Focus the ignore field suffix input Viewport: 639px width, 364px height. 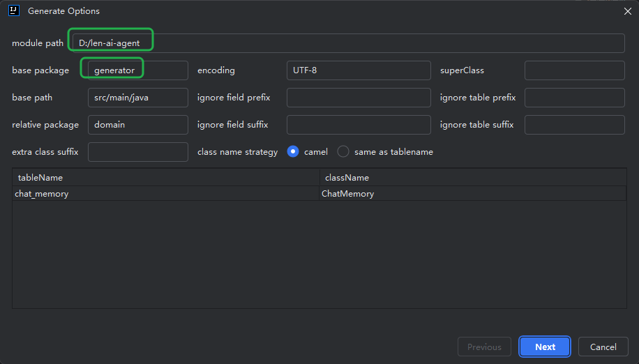click(x=359, y=125)
